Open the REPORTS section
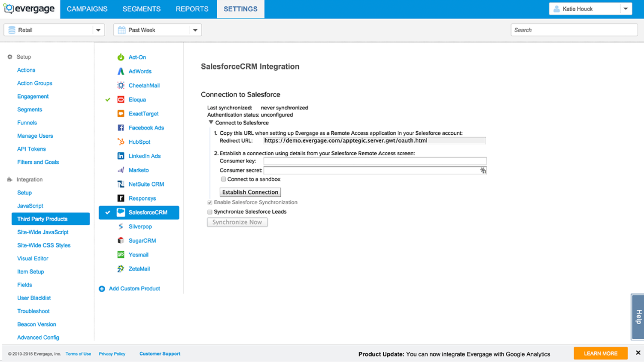This screenshot has width=644, height=362. (x=191, y=9)
